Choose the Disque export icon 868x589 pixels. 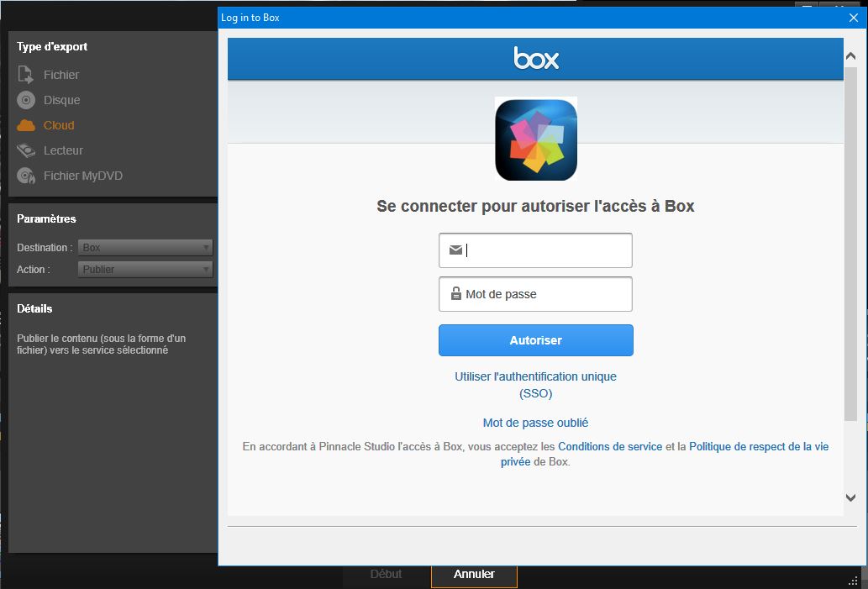pos(25,100)
